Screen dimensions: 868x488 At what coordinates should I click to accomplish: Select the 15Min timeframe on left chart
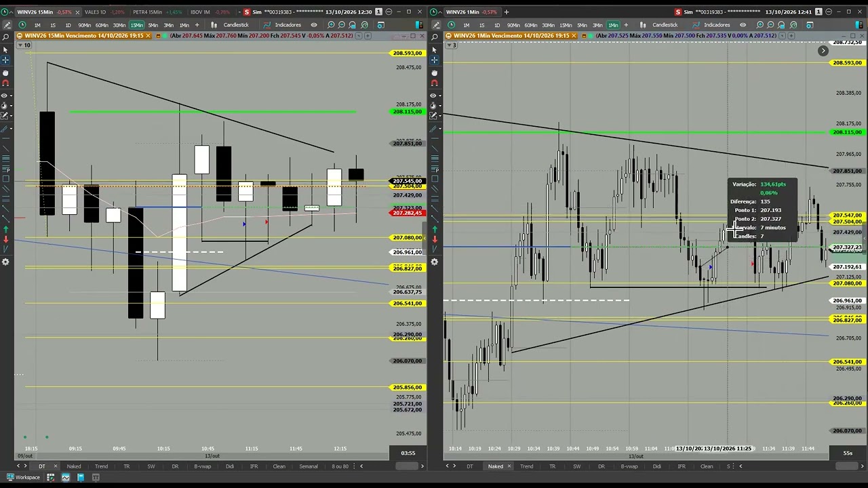point(136,25)
